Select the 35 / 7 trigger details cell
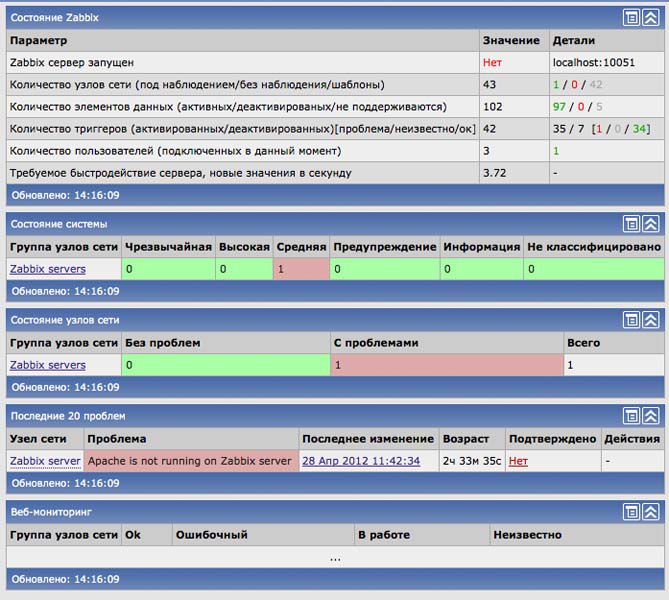Screen dimensions: 669x600 (606, 129)
